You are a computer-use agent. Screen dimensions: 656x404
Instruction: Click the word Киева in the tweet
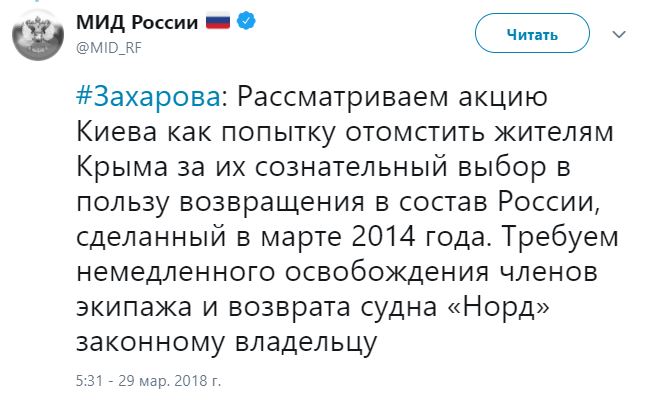tap(117, 132)
